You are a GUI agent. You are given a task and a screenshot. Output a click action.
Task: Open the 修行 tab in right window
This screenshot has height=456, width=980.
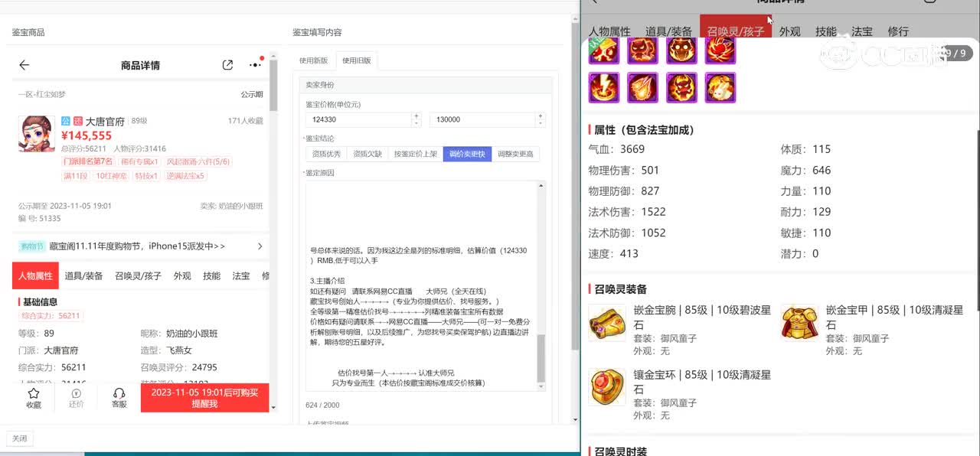898,31
